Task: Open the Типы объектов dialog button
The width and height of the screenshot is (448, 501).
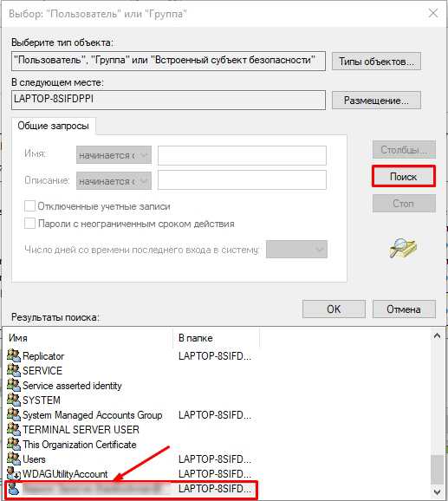Action: click(376, 61)
